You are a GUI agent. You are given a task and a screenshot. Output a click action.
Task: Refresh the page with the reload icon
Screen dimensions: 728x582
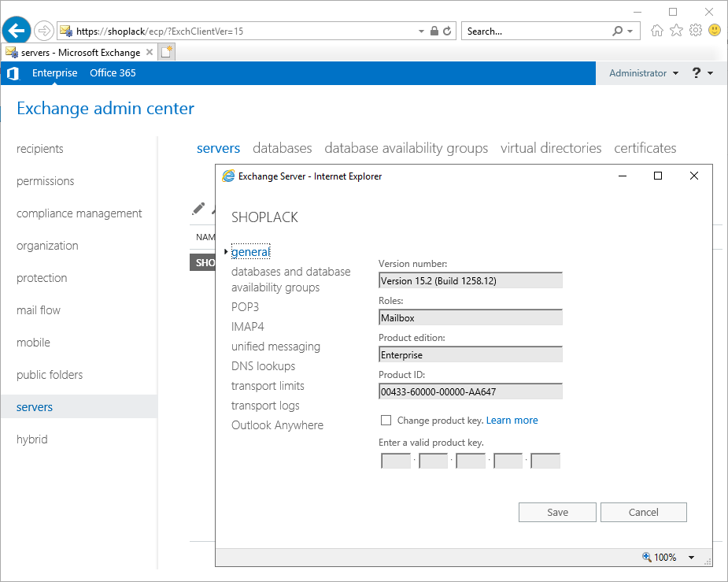pos(447,32)
